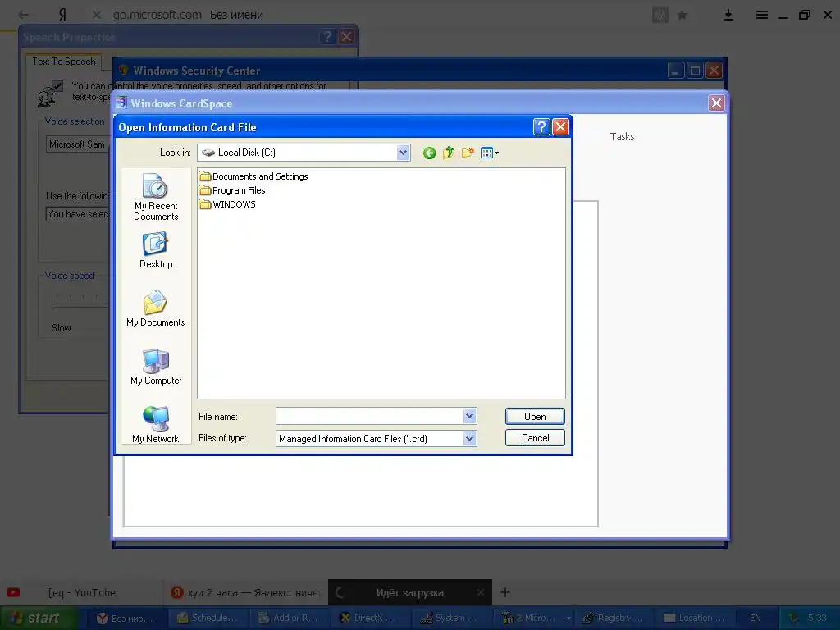Expand the Look in drive dropdown
The width and height of the screenshot is (840, 630).
[x=403, y=153]
